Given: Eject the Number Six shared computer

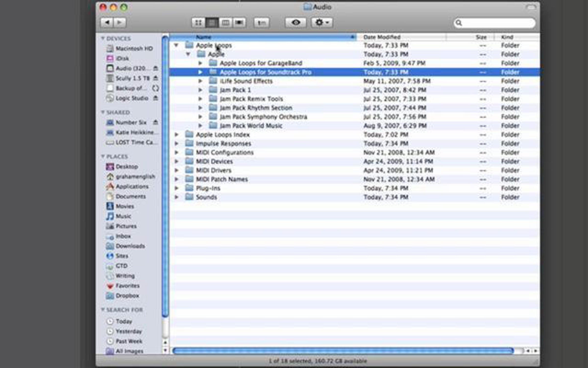Looking at the screenshot, I should click(x=155, y=122).
